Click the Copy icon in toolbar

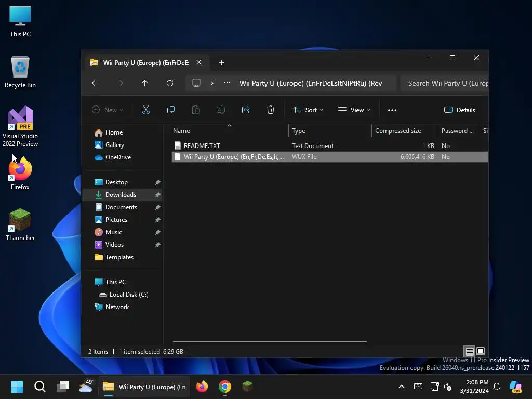(x=170, y=110)
